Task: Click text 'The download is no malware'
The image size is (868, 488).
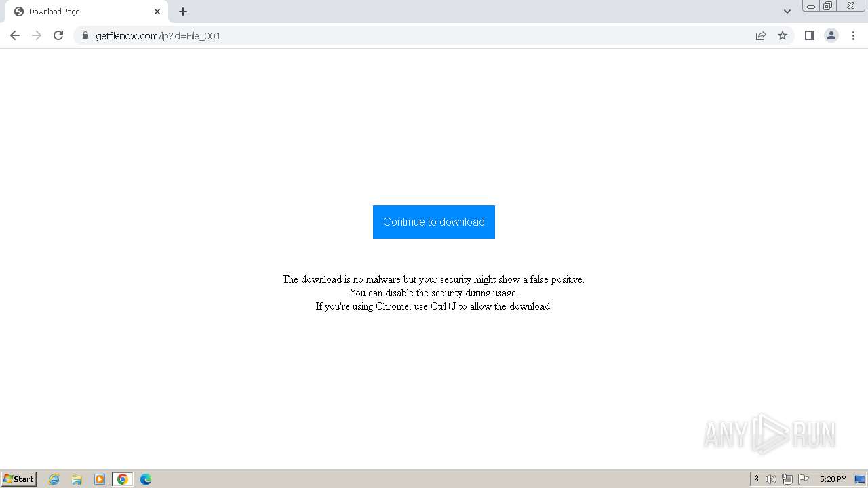Action: 341,279
